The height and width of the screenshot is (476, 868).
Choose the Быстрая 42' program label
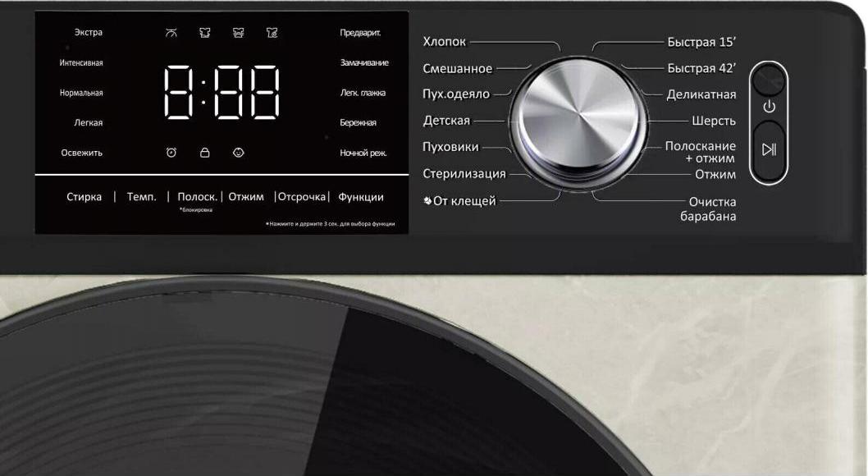(701, 68)
